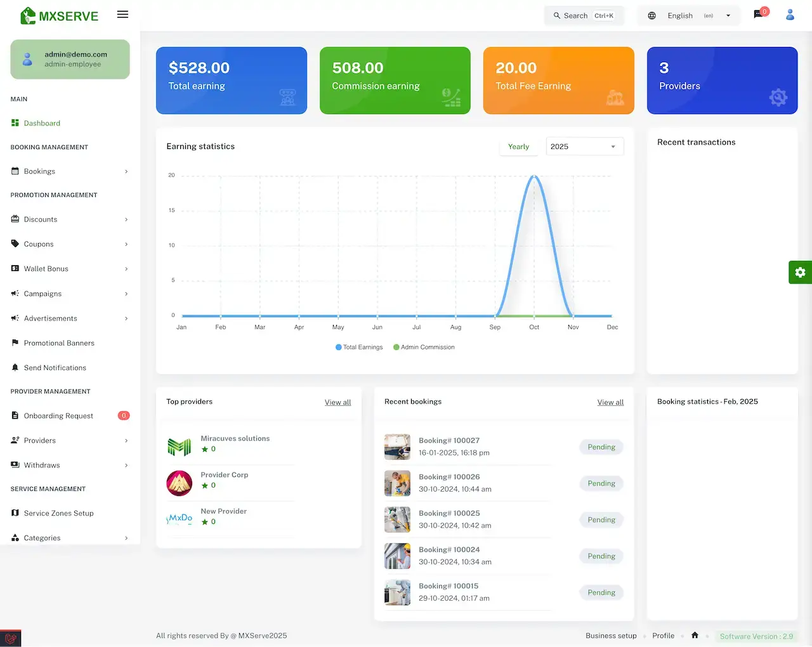Open the green settings gear panel

tap(800, 272)
